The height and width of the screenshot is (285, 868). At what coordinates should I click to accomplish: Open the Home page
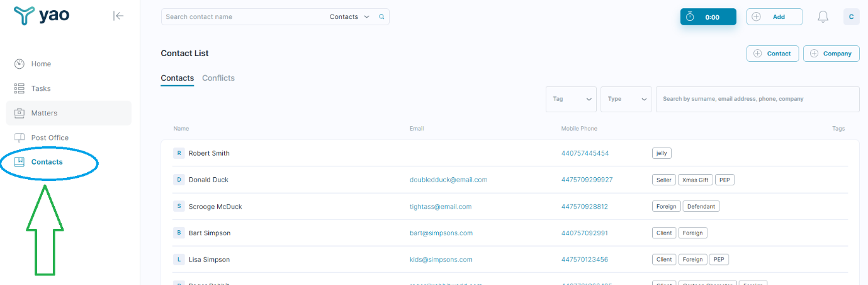click(41, 64)
